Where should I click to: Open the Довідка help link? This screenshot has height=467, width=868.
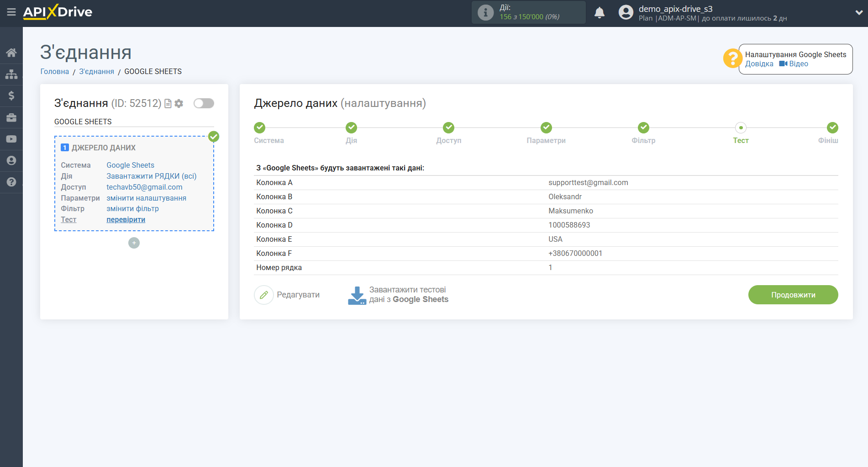[759, 64]
